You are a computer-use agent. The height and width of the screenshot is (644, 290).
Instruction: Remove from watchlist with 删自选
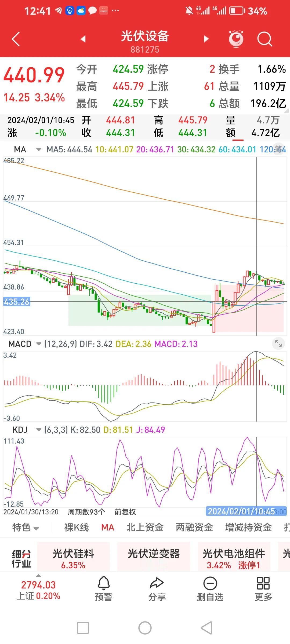tap(210, 589)
